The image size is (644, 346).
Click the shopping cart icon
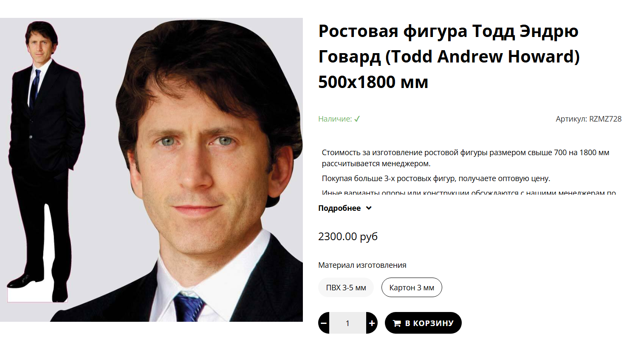point(397,323)
